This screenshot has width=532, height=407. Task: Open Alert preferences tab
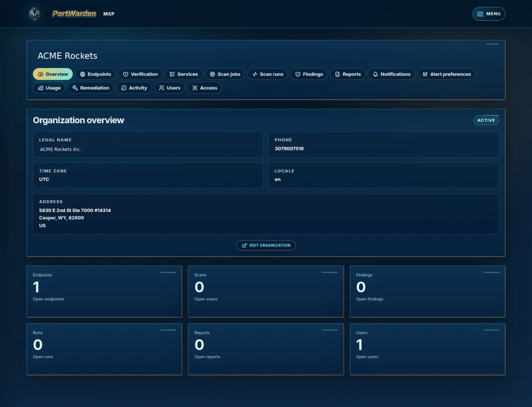[447, 74]
